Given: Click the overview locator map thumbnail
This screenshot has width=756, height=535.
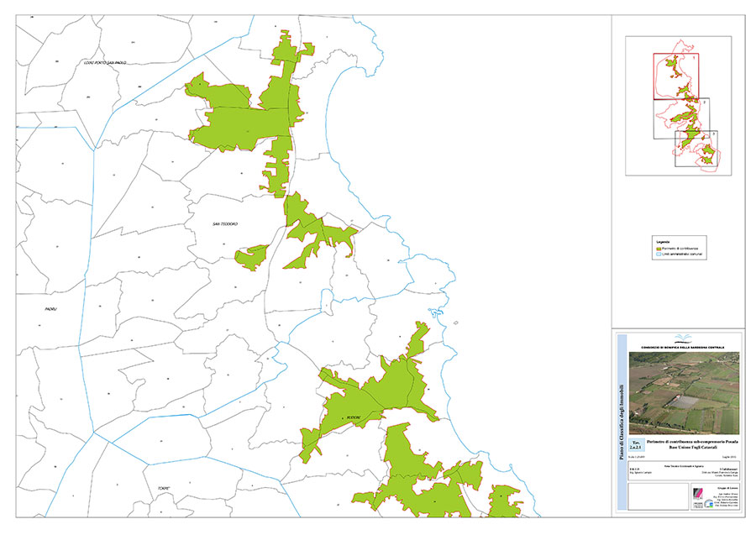Looking at the screenshot, I should coord(679,106).
